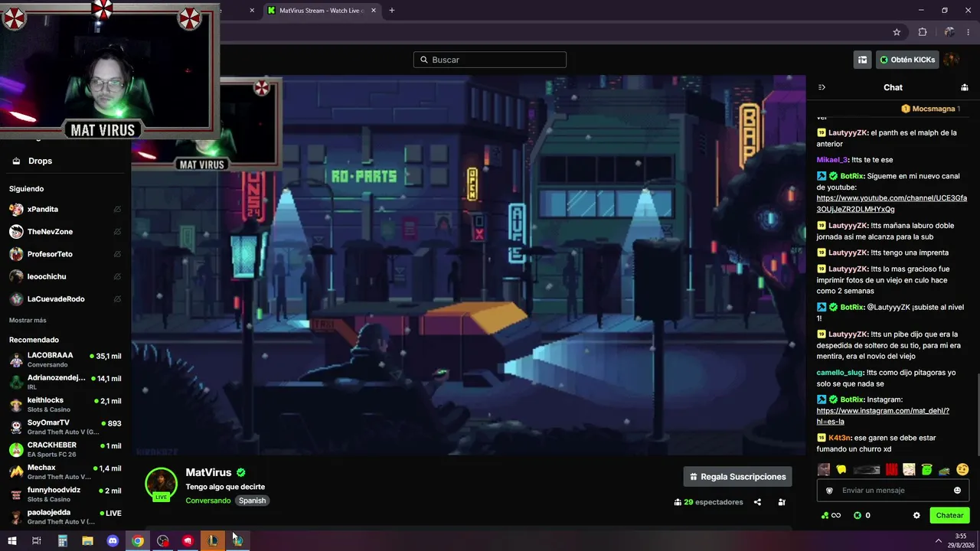980x551 pixels.
Task: Open Calculator from the taskbar
Action: (63, 541)
